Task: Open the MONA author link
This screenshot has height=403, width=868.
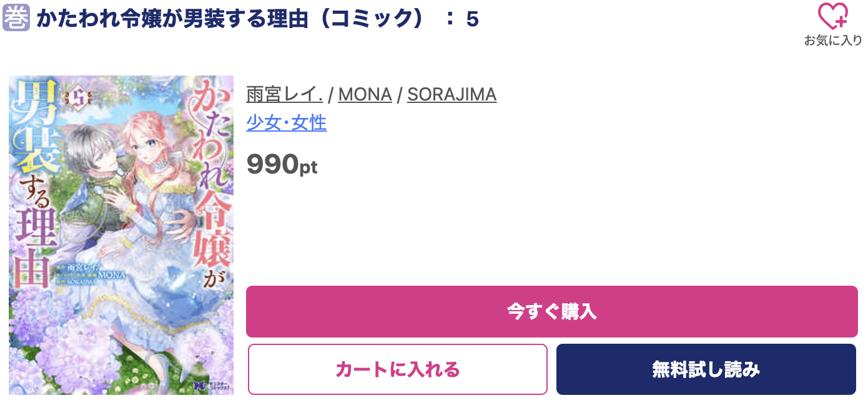Action: [365, 94]
